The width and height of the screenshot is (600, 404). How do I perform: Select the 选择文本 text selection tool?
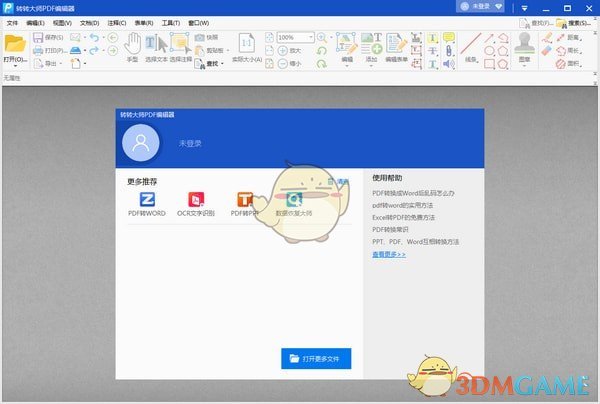pyautogui.click(x=156, y=47)
